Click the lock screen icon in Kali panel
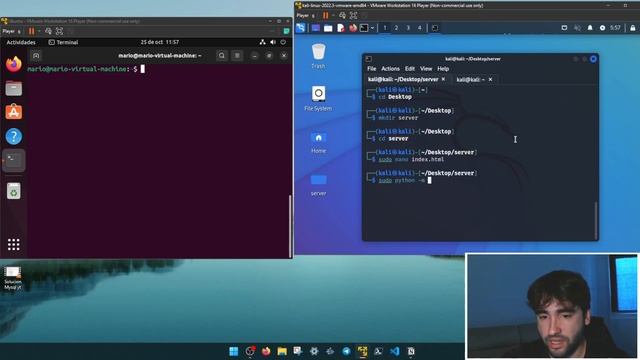This screenshot has width=640, height=360. click(633, 28)
